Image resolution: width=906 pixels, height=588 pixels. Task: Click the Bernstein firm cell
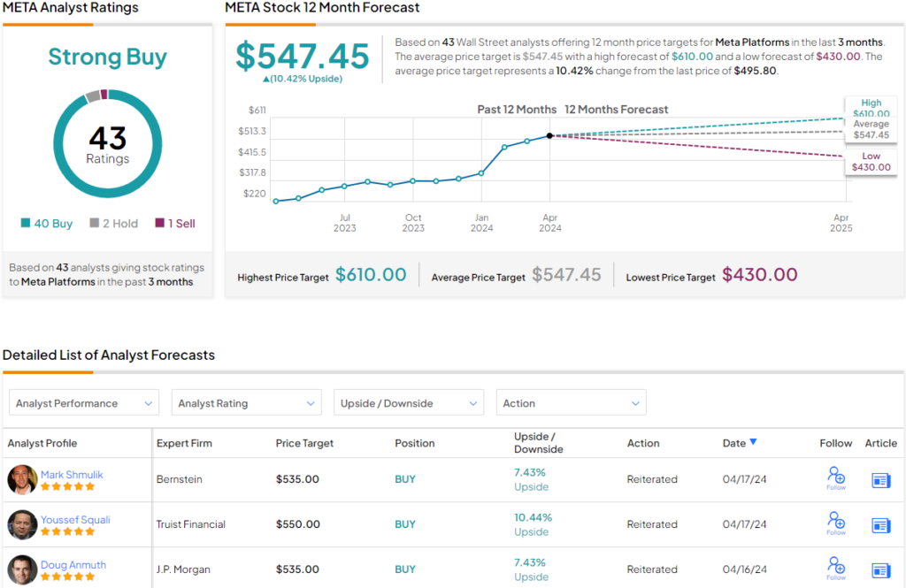click(179, 479)
